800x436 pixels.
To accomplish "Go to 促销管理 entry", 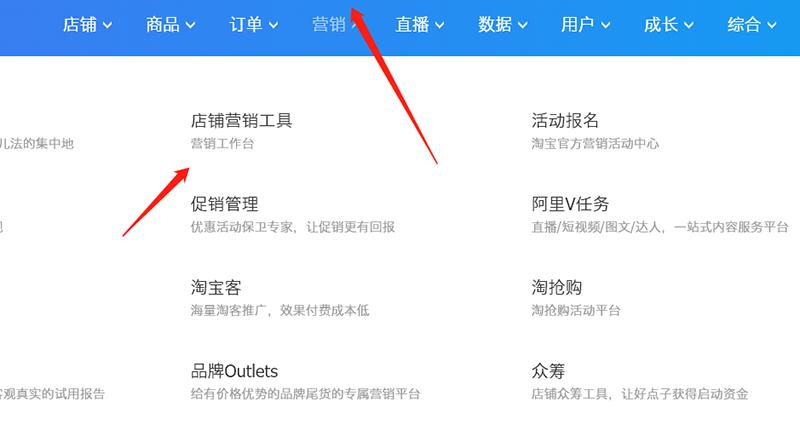I will 224,204.
